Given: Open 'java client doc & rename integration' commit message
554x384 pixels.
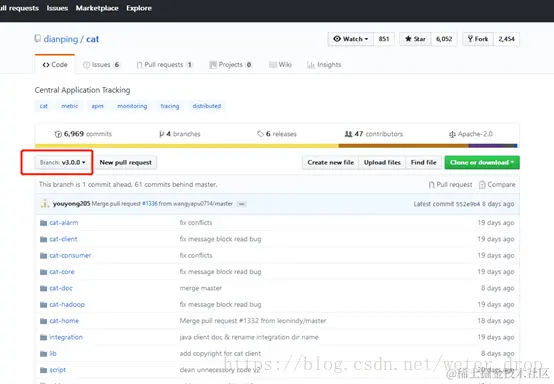Looking at the screenshot, I should click(x=249, y=337).
